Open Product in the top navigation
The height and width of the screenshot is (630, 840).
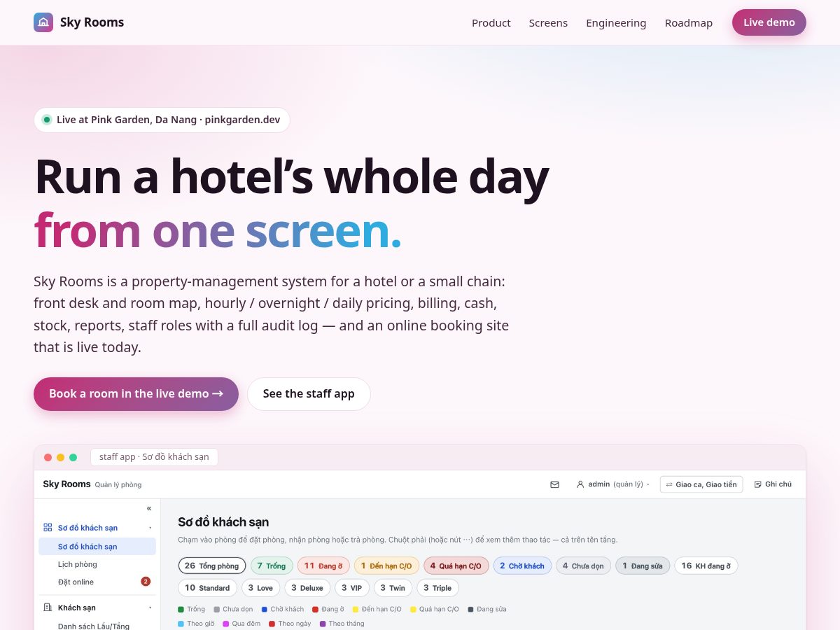(491, 22)
